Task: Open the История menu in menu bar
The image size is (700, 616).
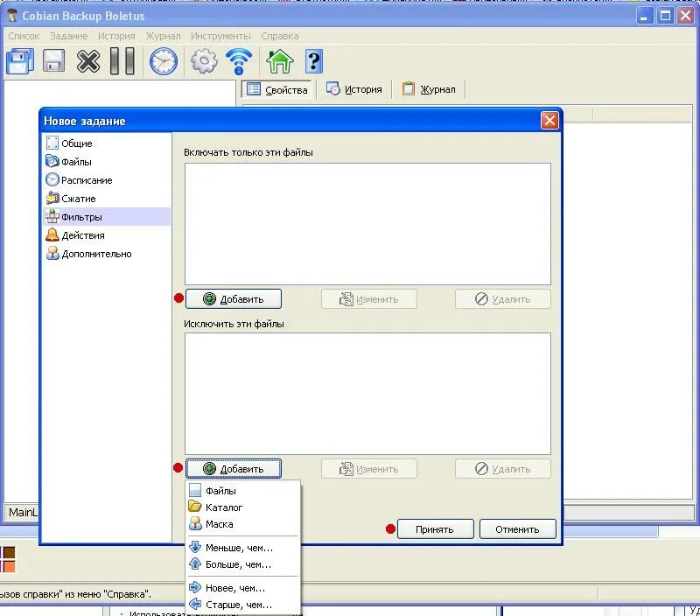Action: [x=116, y=36]
